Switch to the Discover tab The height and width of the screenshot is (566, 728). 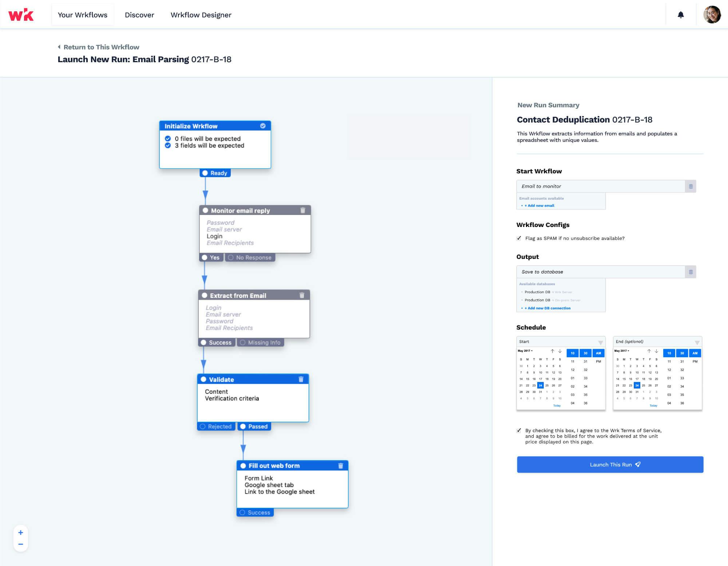[x=139, y=15]
